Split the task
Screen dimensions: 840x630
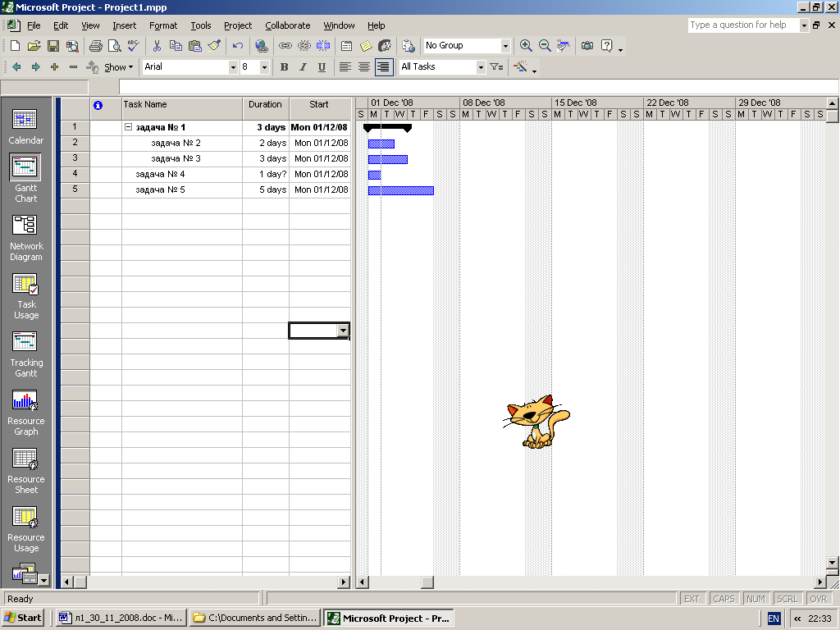tap(323, 46)
